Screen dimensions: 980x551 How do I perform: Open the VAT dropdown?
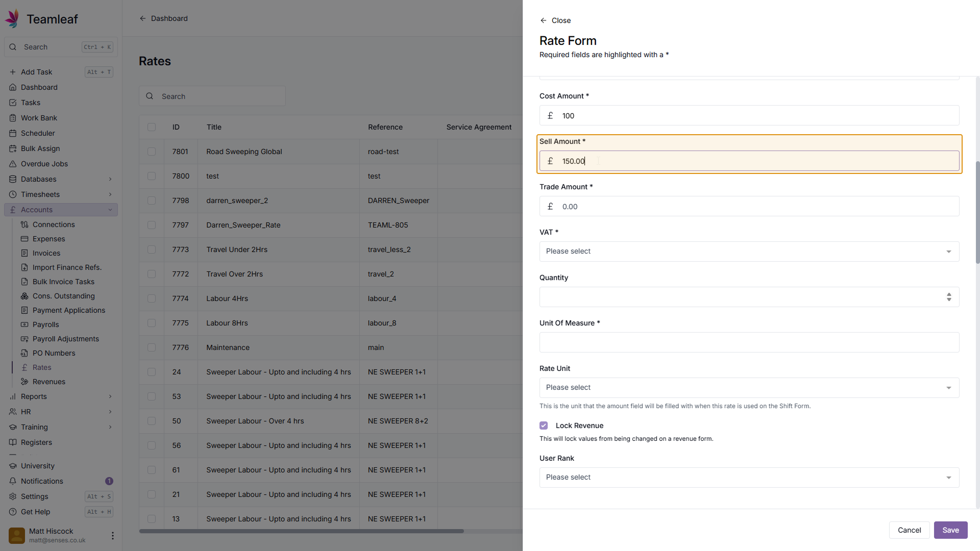[x=749, y=252]
